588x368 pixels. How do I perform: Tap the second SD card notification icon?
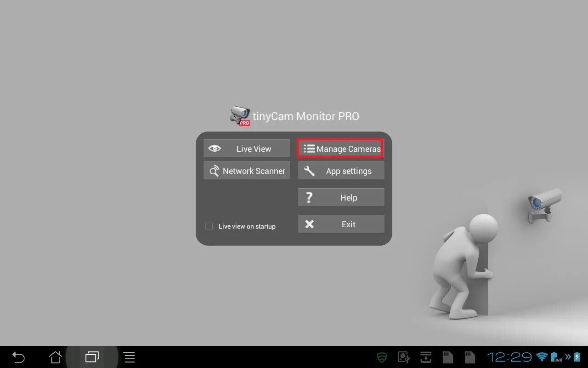click(469, 357)
